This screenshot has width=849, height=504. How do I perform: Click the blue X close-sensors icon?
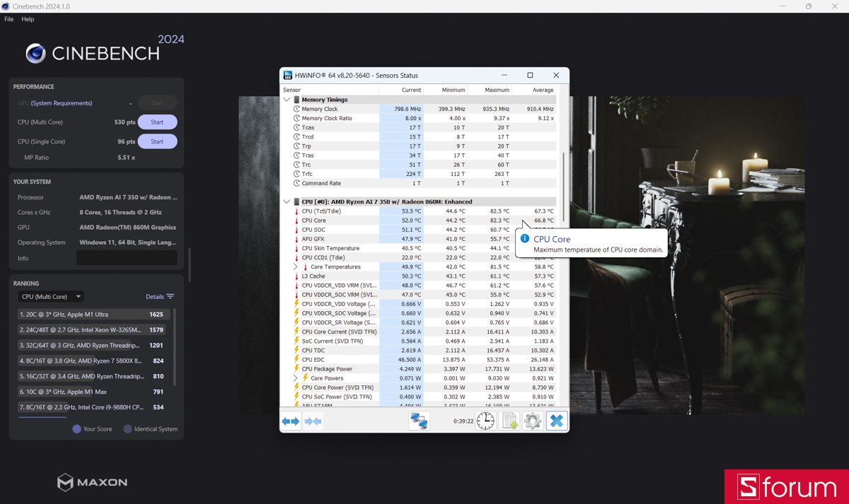pyautogui.click(x=557, y=421)
